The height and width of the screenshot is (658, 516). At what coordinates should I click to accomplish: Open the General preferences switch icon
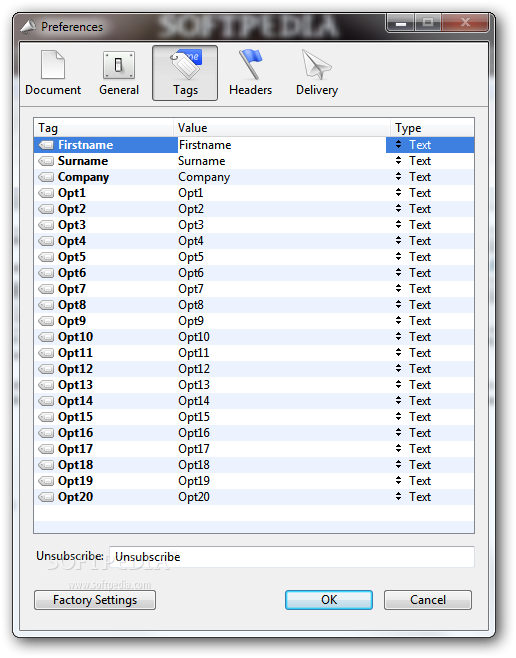pyautogui.click(x=119, y=65)
